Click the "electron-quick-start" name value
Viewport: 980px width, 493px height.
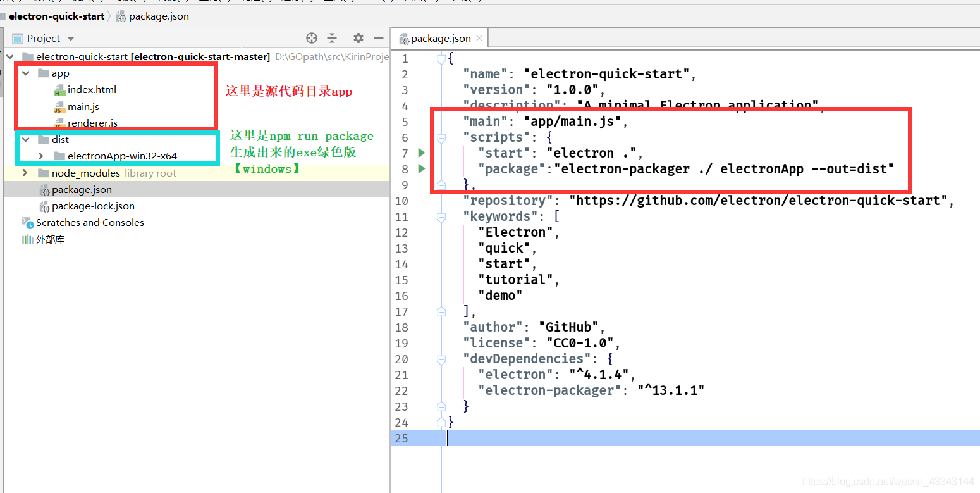point(606,74)
